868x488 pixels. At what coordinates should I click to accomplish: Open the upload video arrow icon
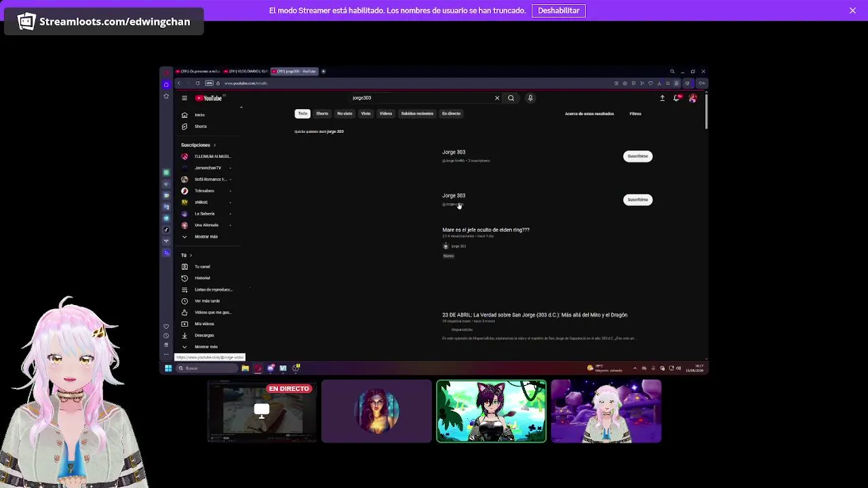(663, 98)
